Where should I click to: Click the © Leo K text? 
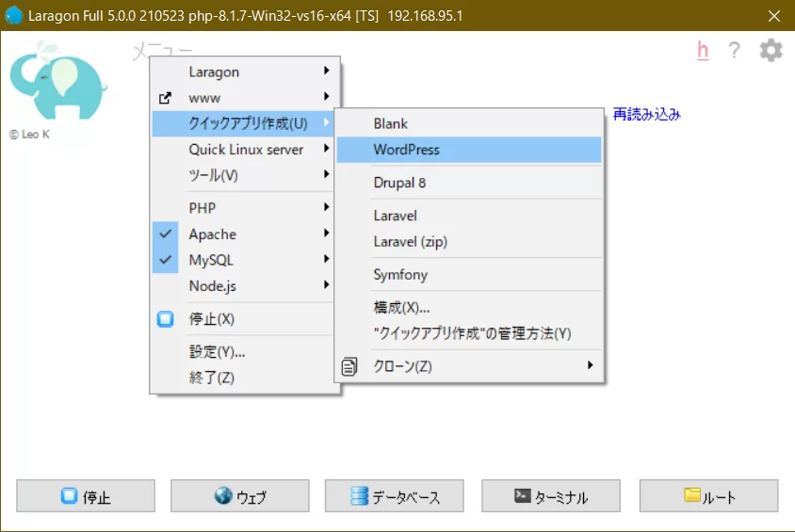(x=29, y=135)
